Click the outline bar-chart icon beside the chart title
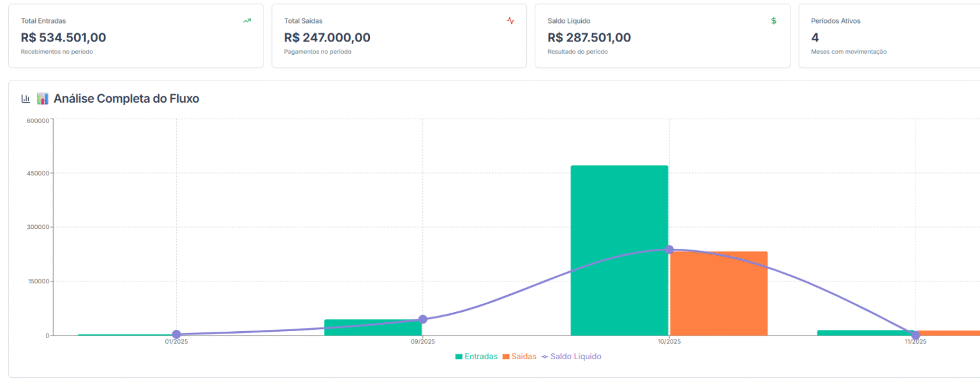This screenshot has height=386, width=980. pyautogui.click(x=26, y=99)
